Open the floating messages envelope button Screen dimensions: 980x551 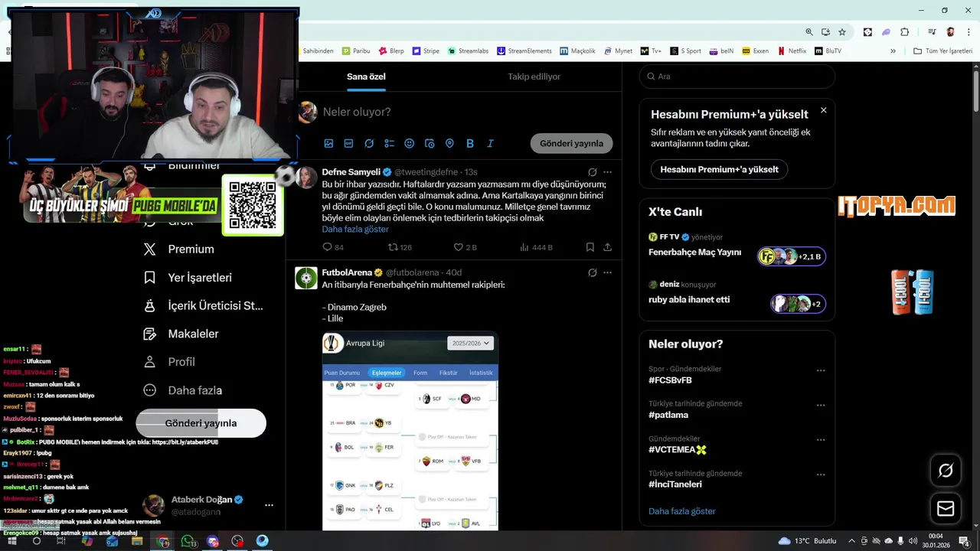coord(946,508)
